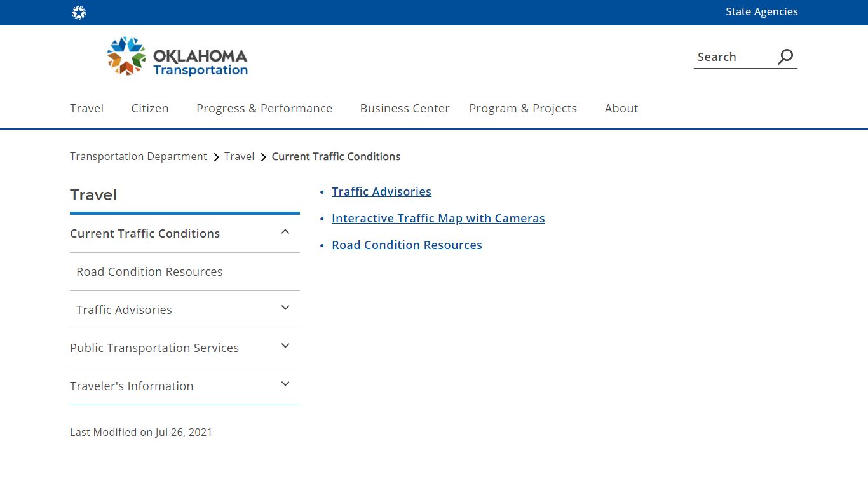Screen dimensions: 868x488
Task: Open the Traffic Advisories content link
Action: coord(381,191)
